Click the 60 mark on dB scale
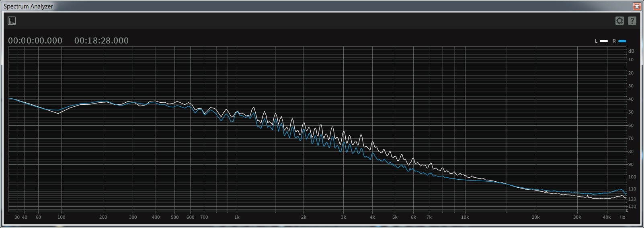 [631, 125]
